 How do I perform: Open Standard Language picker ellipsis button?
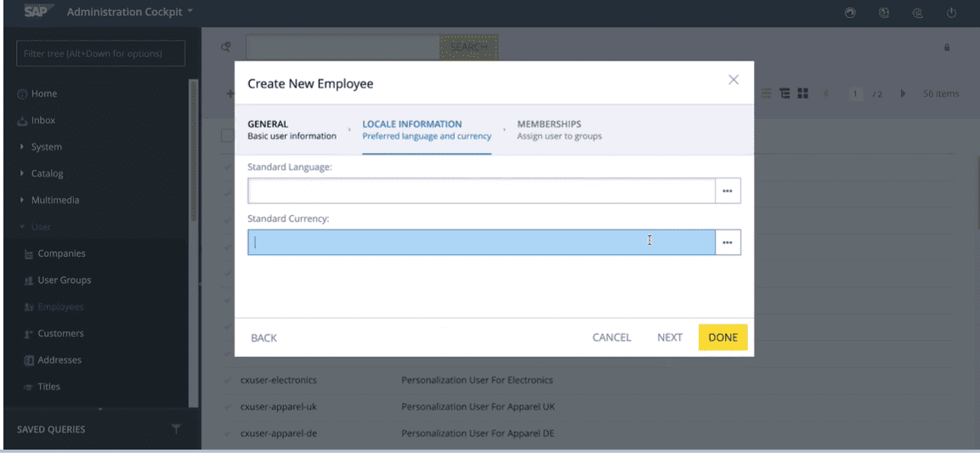(x=728, y=191)
